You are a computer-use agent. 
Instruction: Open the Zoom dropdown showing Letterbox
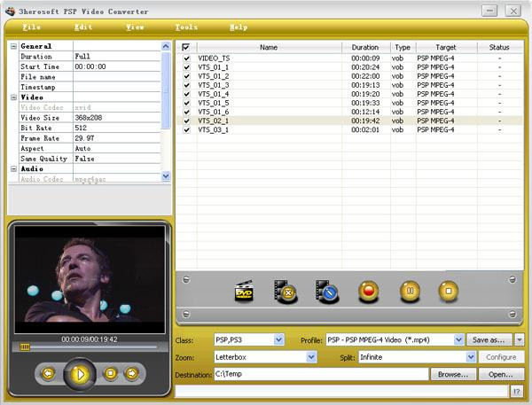coord(311,357)
